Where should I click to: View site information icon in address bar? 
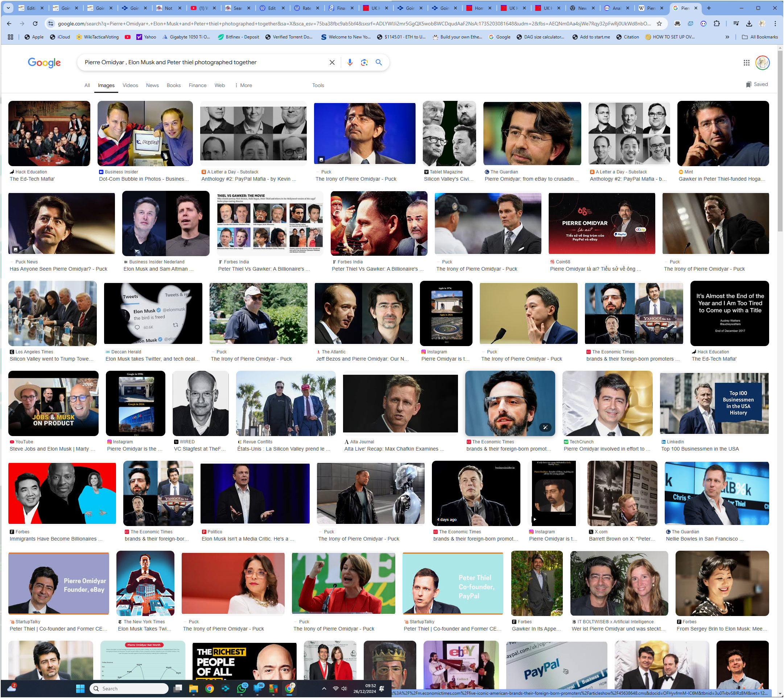(51, 24)
